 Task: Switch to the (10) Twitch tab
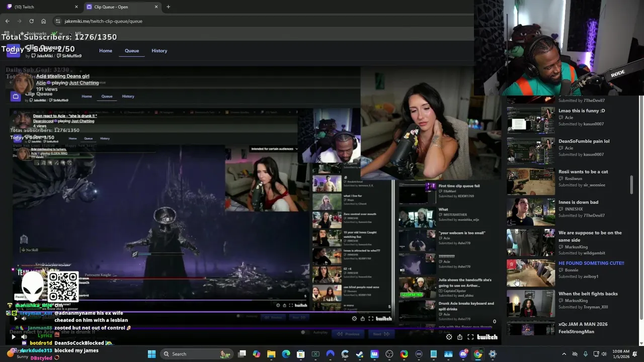click(x=41, y=7)
